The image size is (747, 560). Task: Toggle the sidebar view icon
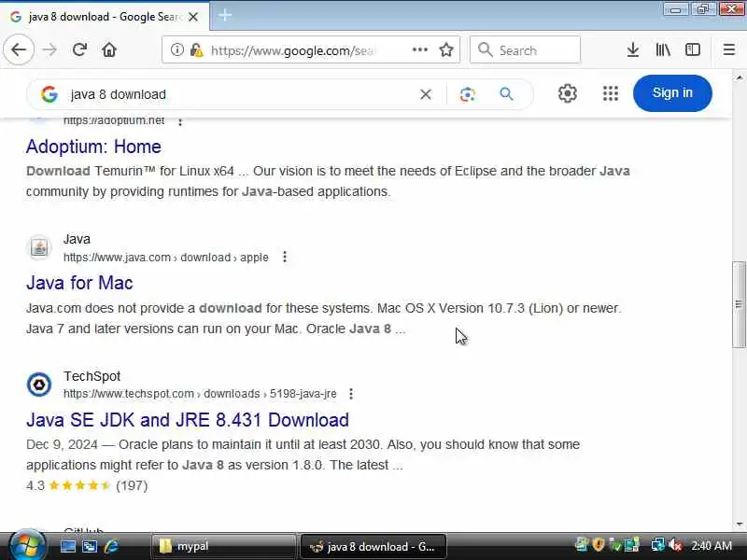point(692,49)
